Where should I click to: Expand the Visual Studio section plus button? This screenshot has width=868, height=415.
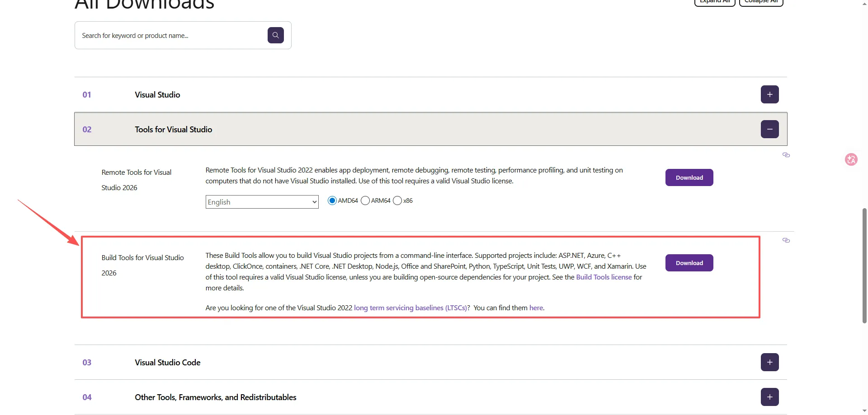pyautogui.click(x=769, y=94)
